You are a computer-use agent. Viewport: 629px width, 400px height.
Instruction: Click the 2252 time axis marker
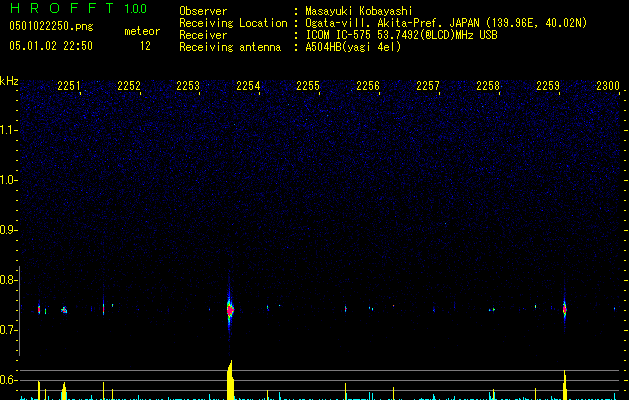click(129, 86)
